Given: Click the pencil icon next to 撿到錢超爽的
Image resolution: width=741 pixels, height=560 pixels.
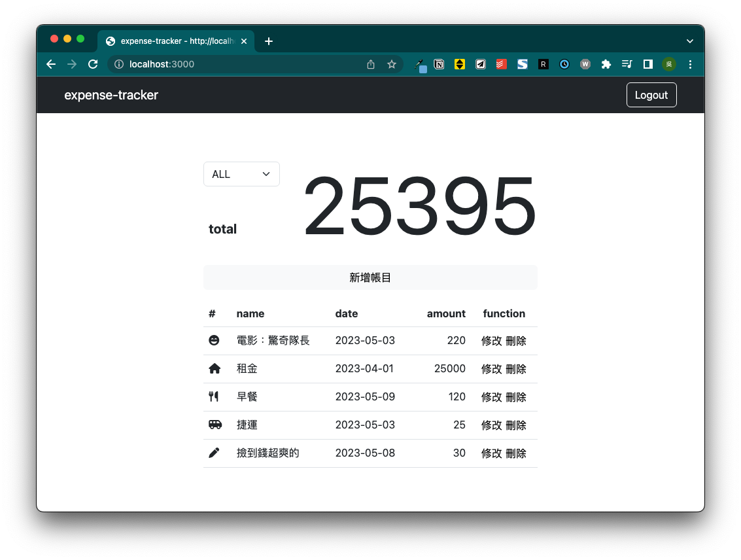Looking at the screenshot, I should tap(215, 452).
